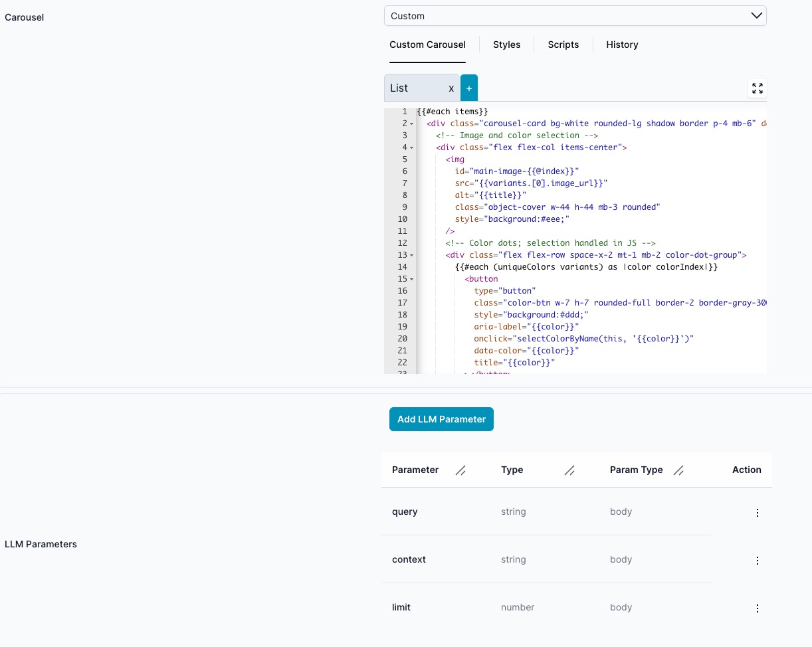The image size is (812, 647).
Task: Open action menu for context parameter
Action: [757, 560]
